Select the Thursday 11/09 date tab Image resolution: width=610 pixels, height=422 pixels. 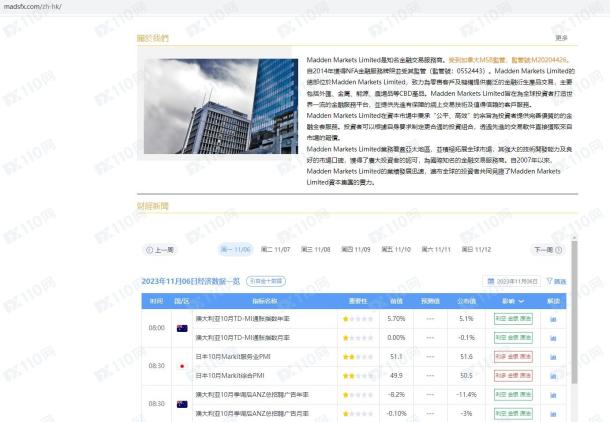[x=356, y=249]
